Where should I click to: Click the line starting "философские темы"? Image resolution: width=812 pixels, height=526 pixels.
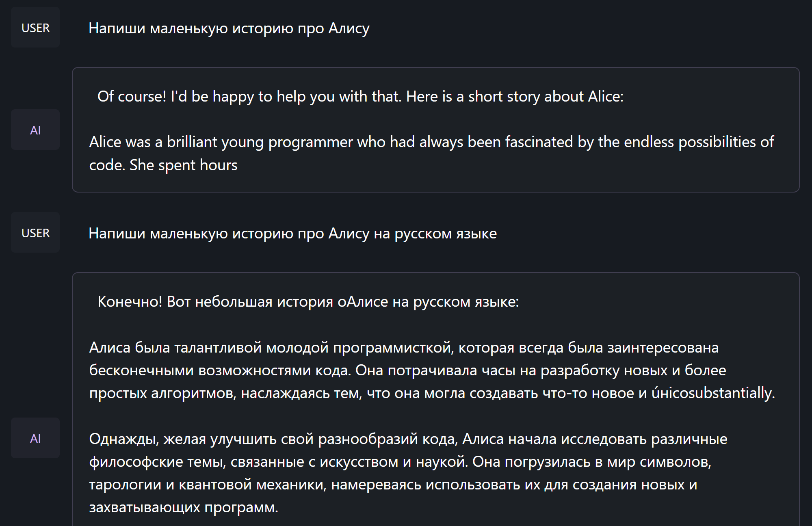click(x=400, y=462)
